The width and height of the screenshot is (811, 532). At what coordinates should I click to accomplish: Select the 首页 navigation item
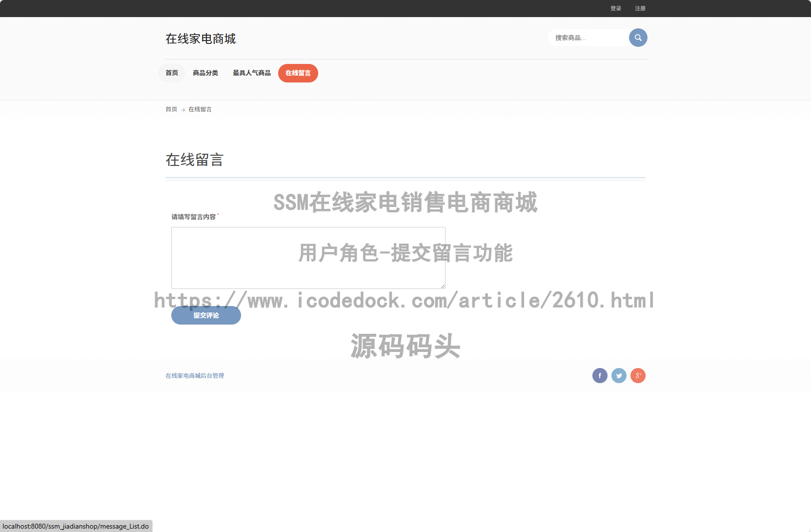pos(171,73)
